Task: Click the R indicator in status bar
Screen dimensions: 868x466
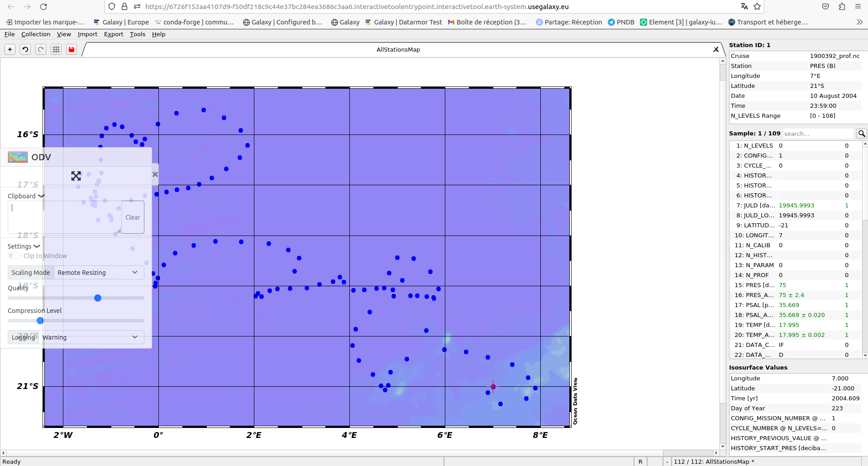Action: pos(640,461)
